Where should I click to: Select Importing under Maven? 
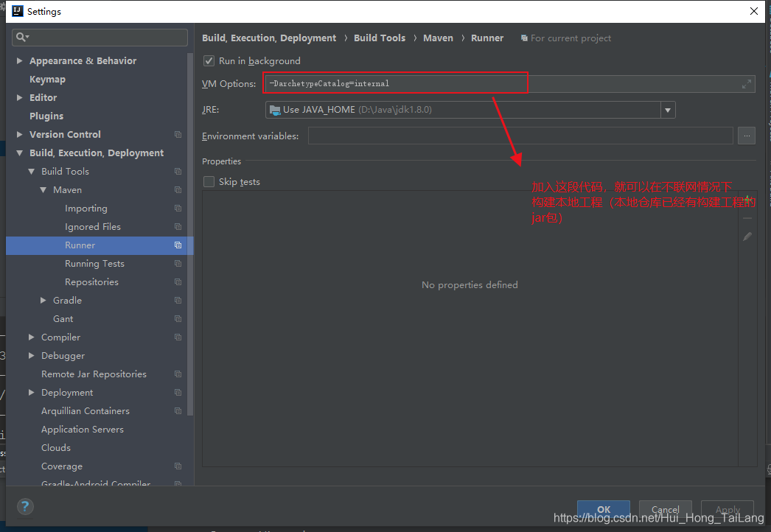(x=86, y=208)
